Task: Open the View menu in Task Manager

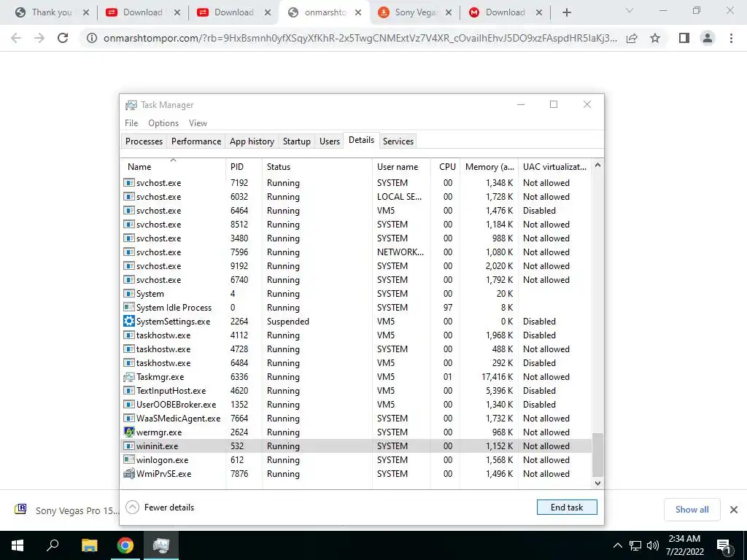Action: tap(198, 122)
